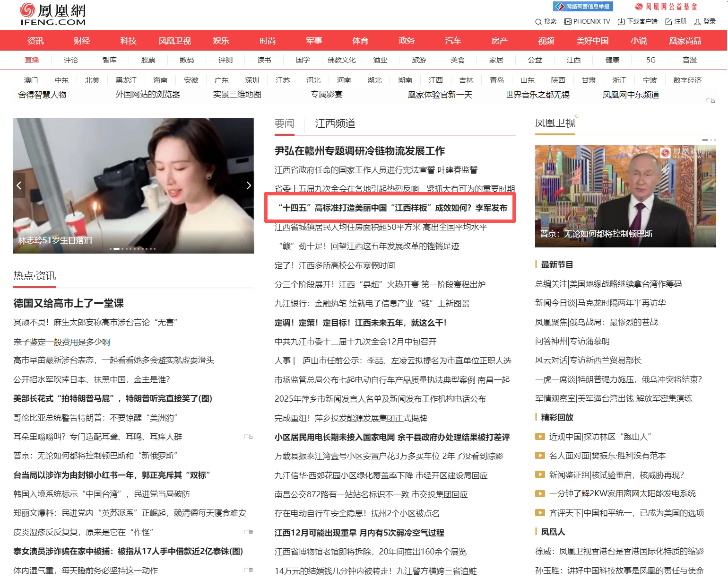The width and height of the screenshot is (728, 580).
Task: Open headline 德国又给高市上了一堂课
Action: pyautogui.click(x=69, y=303)
